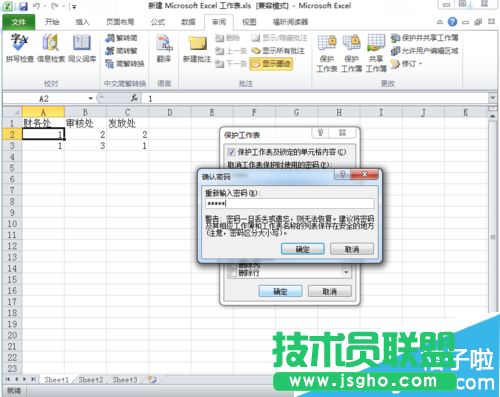500x397 pixels.
Task: Click 取消 in Protect Sheet dialog
Action: click(x=330, y=291)
